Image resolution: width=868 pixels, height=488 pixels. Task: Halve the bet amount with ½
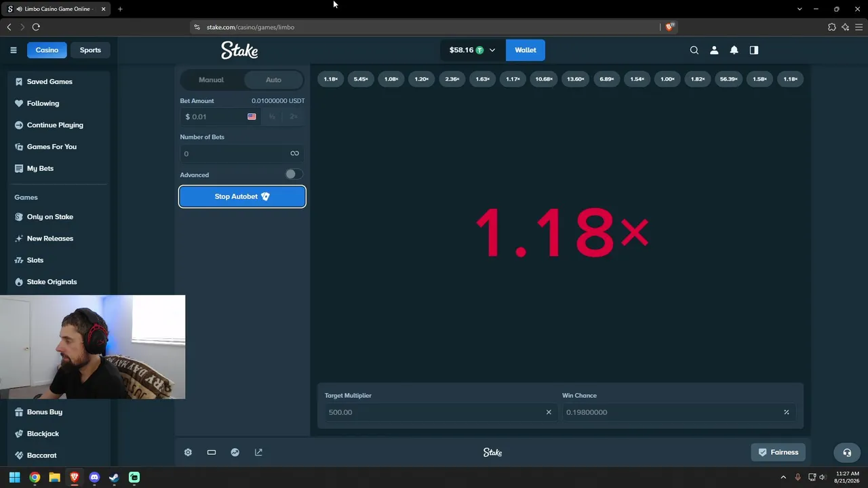pos(272,117)
